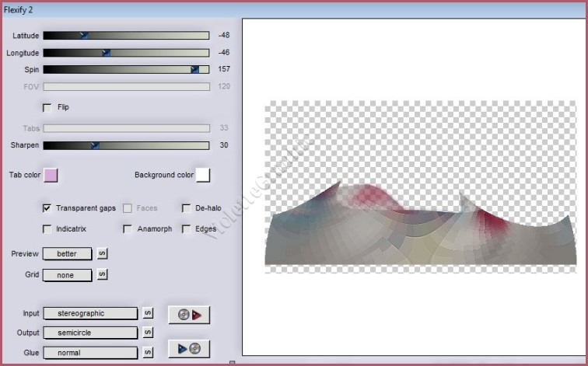Pick the pink Tab color swatch

coord(51,175)
